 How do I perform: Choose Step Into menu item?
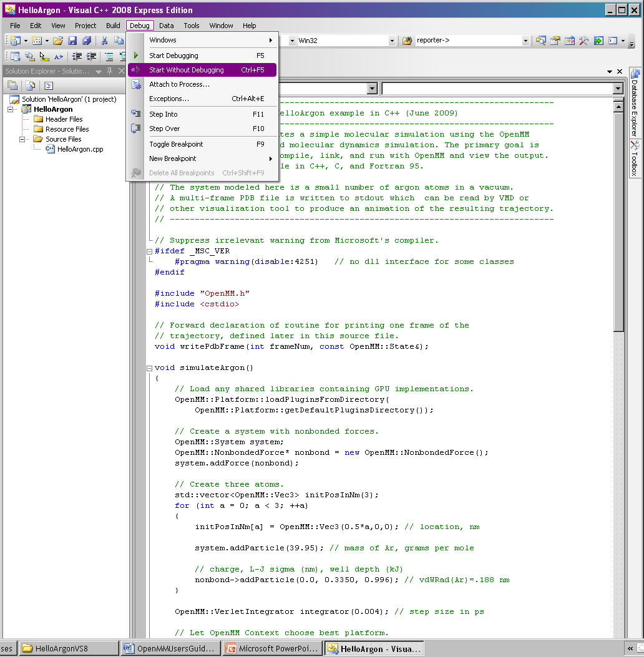click(x=202, y=114)
